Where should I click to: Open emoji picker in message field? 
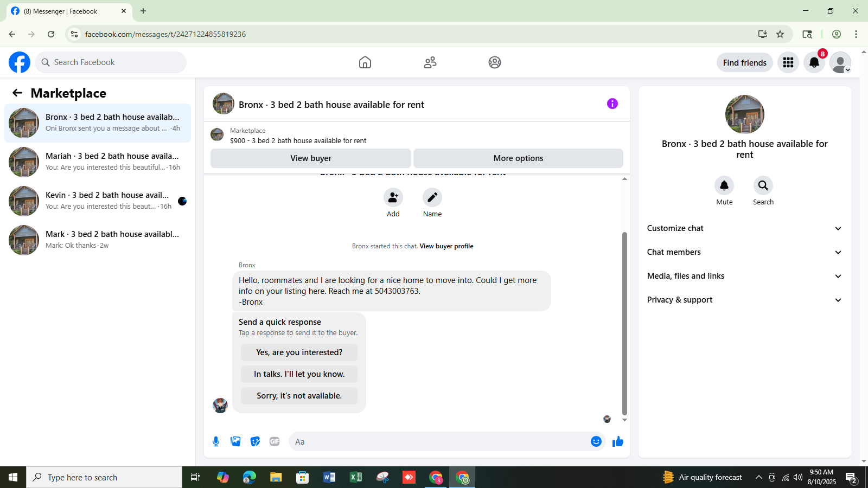point(596,441)
